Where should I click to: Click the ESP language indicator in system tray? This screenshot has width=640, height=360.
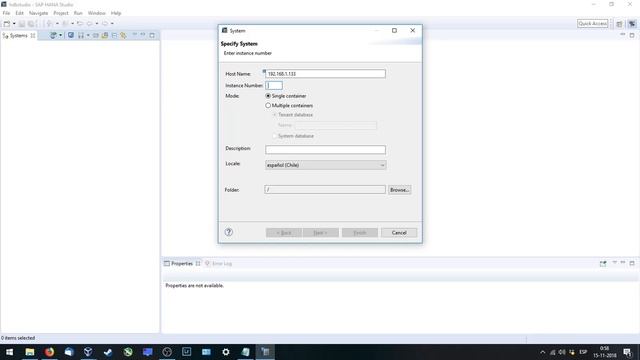[583, 352]
